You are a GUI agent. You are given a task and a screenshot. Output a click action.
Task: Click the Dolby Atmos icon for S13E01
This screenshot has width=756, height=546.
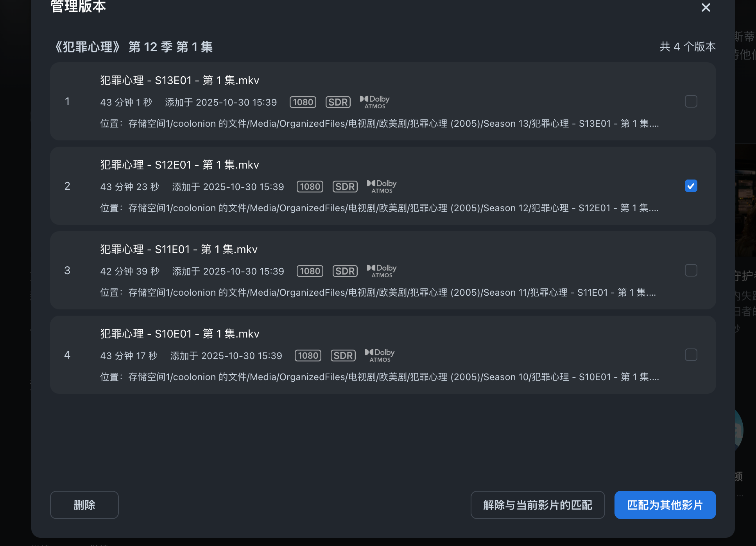374,102
